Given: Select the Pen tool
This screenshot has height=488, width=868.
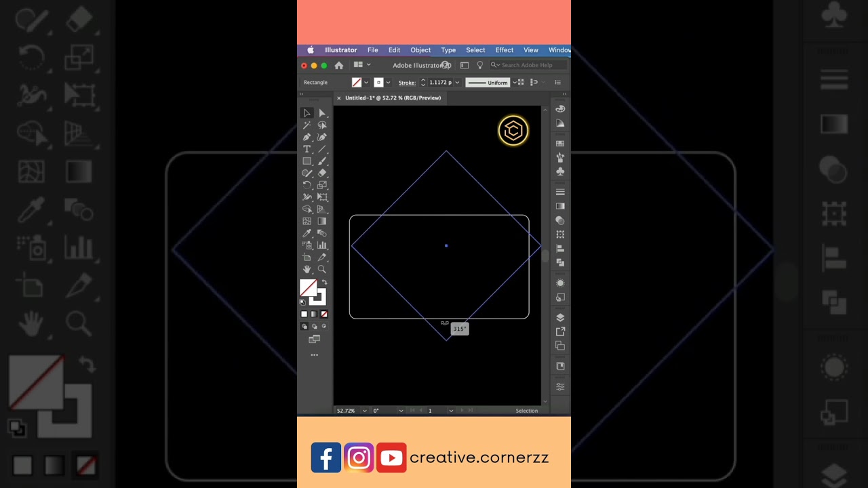Looking at the screenshot, I should point(307,137).
